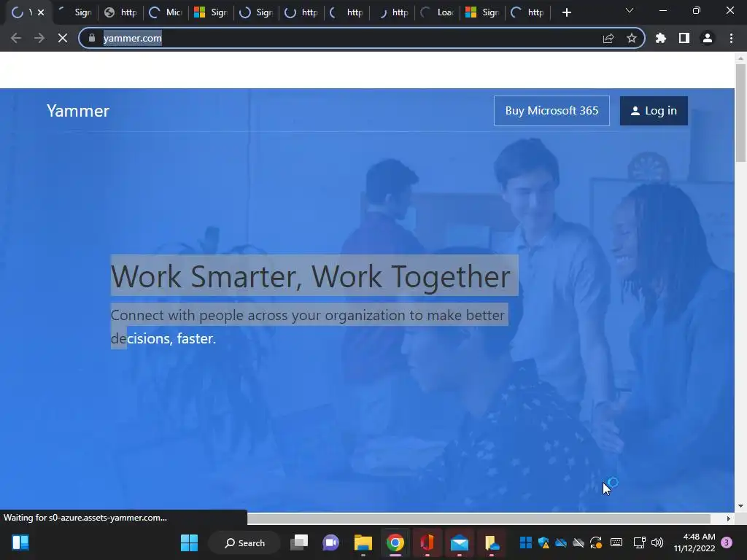Go back to the previous page
This screenshot has width=747, height=560.
16,38
